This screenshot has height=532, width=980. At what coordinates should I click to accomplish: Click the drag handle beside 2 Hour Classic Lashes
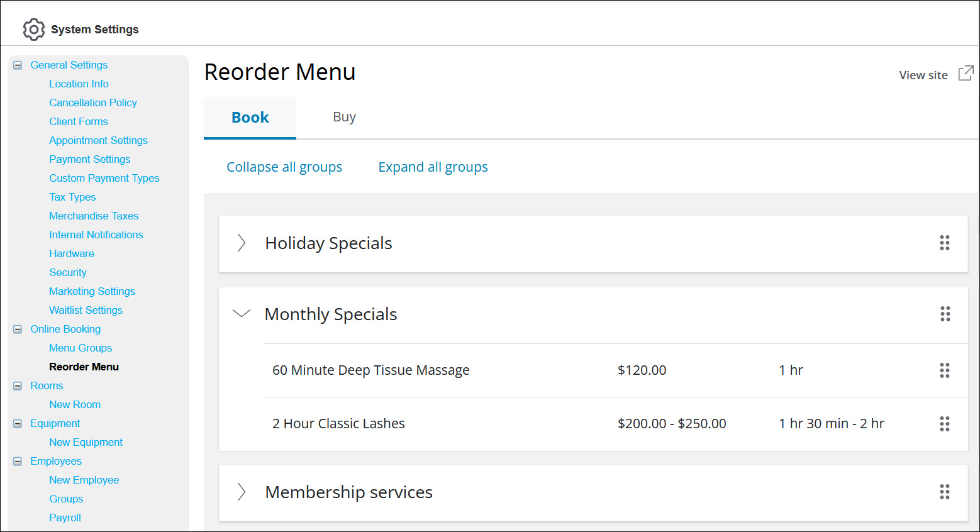945,424
